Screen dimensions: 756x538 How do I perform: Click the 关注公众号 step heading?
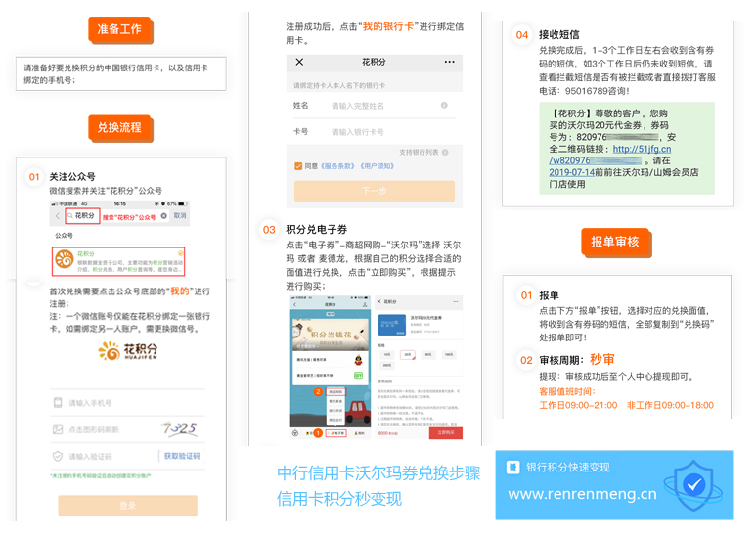pos(72,177)
